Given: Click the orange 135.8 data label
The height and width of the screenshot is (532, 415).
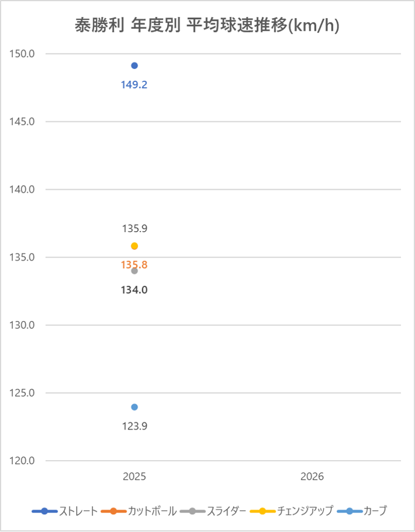Looking at the screenshot, I should pos(134,265).
